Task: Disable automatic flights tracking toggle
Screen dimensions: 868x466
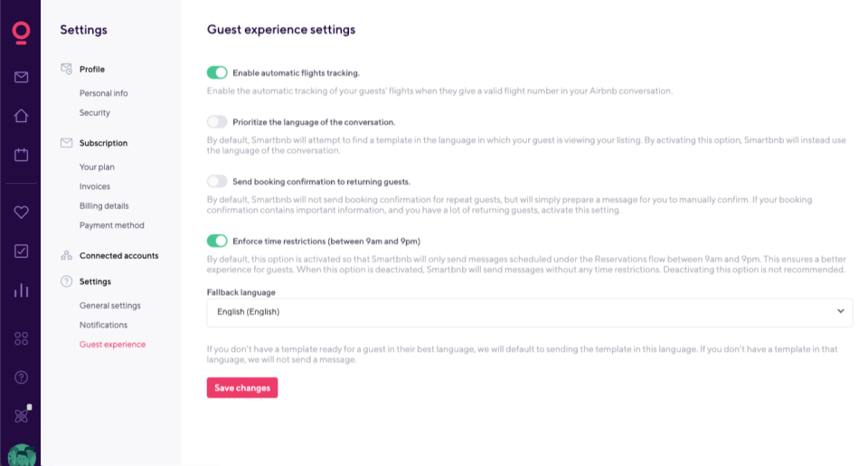Action: (x=217, y=72)
